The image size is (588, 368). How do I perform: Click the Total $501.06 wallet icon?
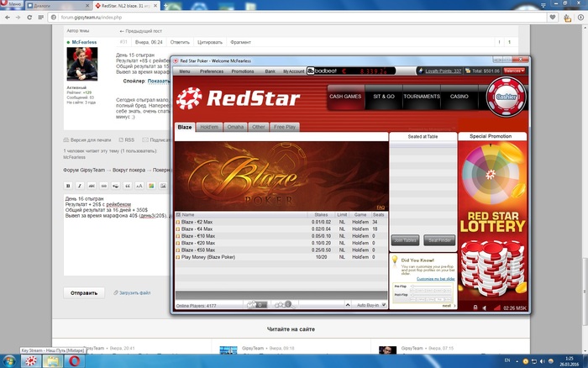468,71
